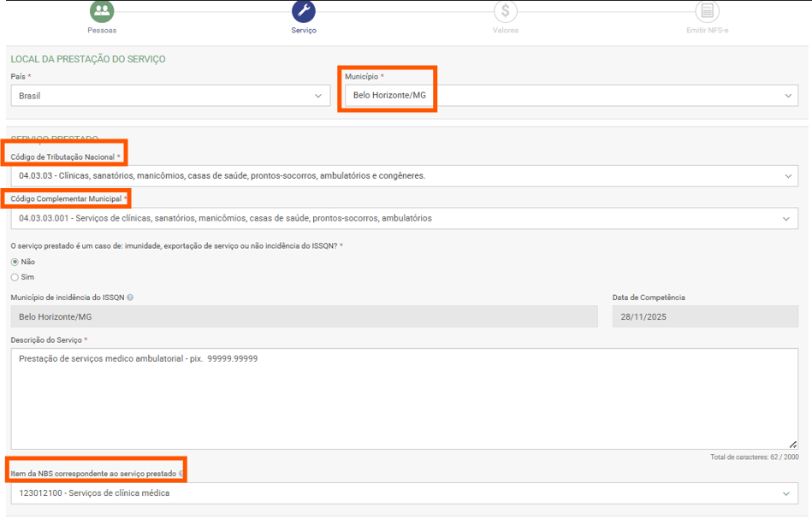Click the Data de Competência date field
The width and height of the screenshot is (812, 519).
pyautogui.click(x=705, y=316)
